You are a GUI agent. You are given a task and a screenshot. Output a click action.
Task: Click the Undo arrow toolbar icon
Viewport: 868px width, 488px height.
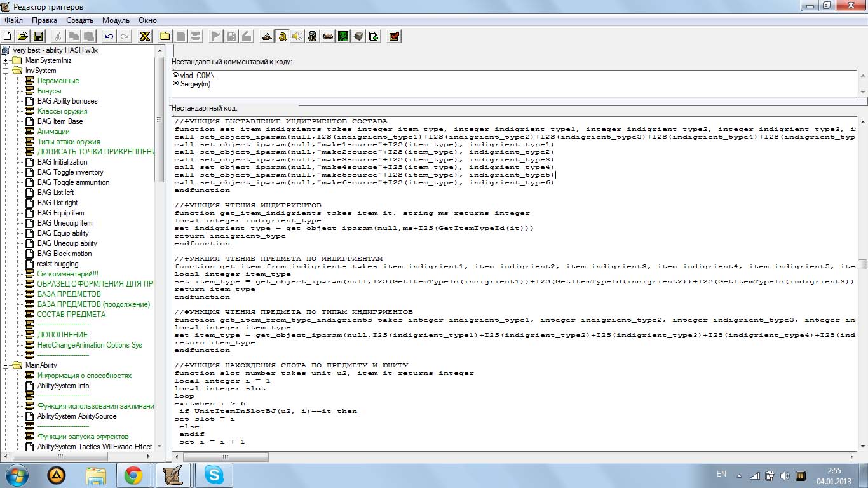click(x=109, y=36)
